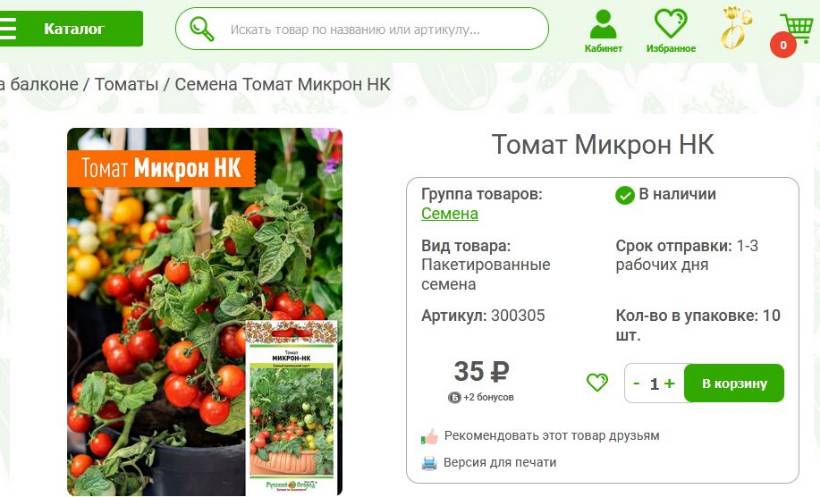Go to Томаты breadcrumb category

(x=127, y=84)
